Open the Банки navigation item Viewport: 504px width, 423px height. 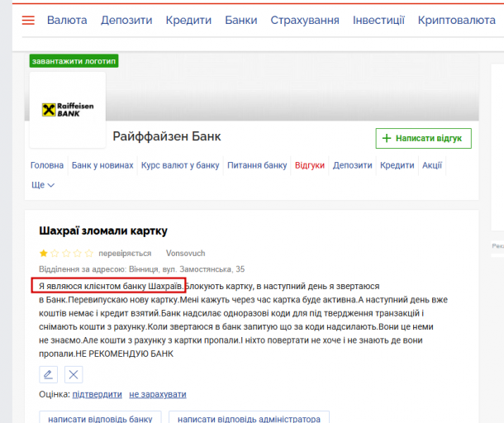[x=241, y=20]
